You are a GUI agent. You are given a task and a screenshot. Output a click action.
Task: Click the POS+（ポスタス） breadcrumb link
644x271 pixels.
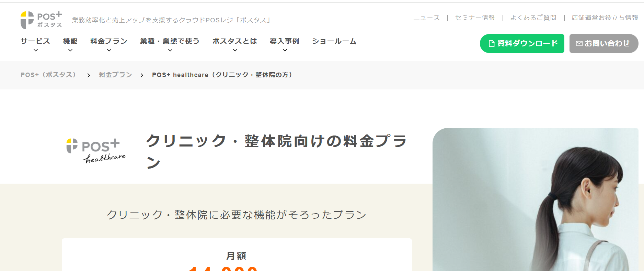48,75
